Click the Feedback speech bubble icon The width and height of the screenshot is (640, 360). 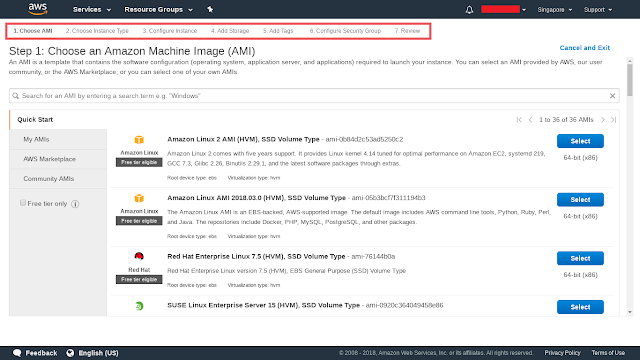click(x=17, y=353)
